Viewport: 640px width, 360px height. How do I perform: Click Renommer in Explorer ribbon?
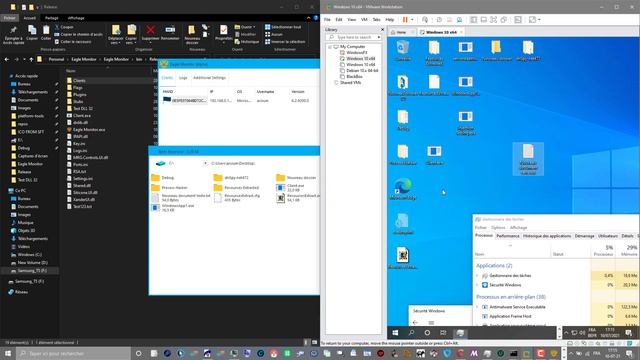[x=170, y=33]
